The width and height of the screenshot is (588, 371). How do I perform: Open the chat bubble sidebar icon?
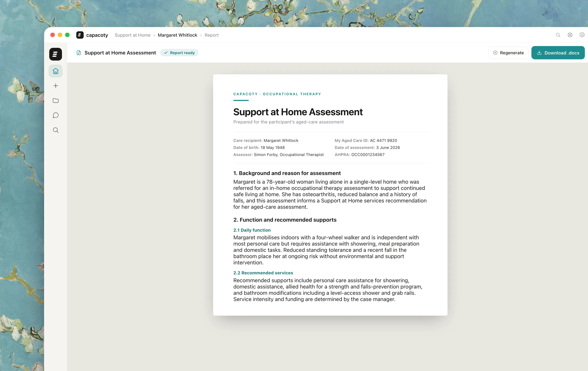[x=56, y=115]
